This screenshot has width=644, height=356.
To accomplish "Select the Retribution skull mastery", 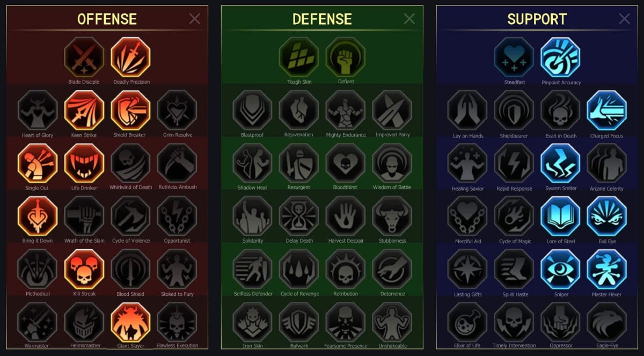I will tap(346, 269).
